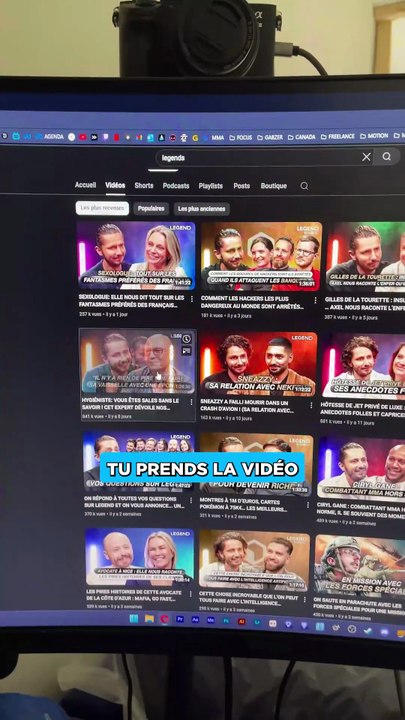
Task: Select the 'Les plus récentes' filter chip
Action: pyautogui.click(x=102, y=208)
